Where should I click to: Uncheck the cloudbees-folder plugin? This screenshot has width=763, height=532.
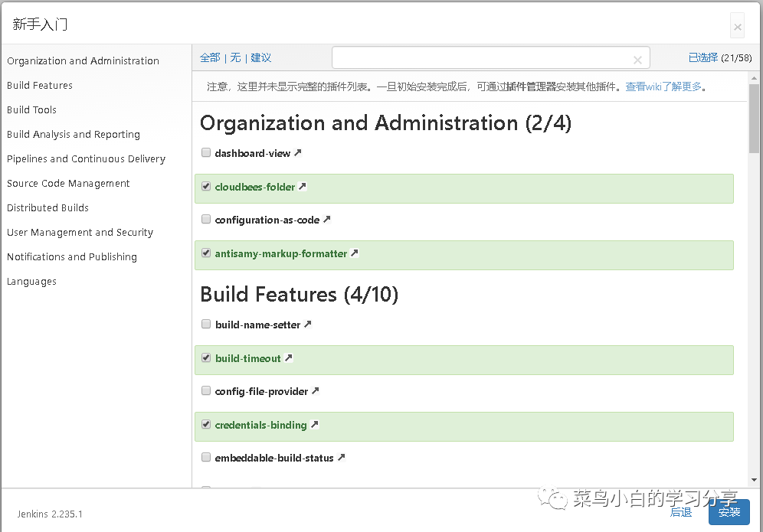tap(206, 187)
